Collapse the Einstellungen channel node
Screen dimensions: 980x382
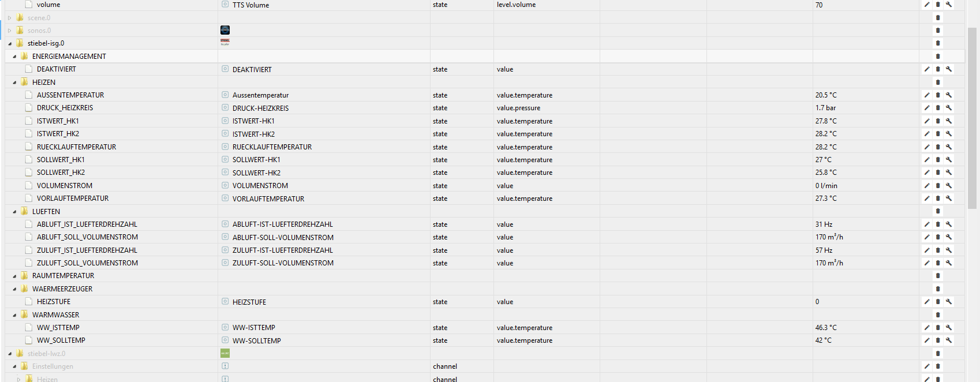tap(14, 366)
